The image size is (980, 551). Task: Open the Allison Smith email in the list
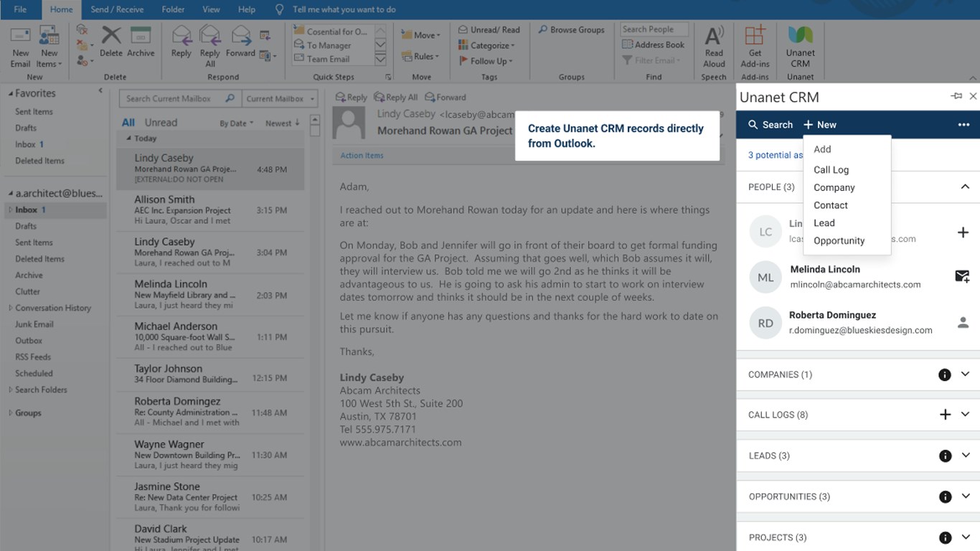[210, 209]
